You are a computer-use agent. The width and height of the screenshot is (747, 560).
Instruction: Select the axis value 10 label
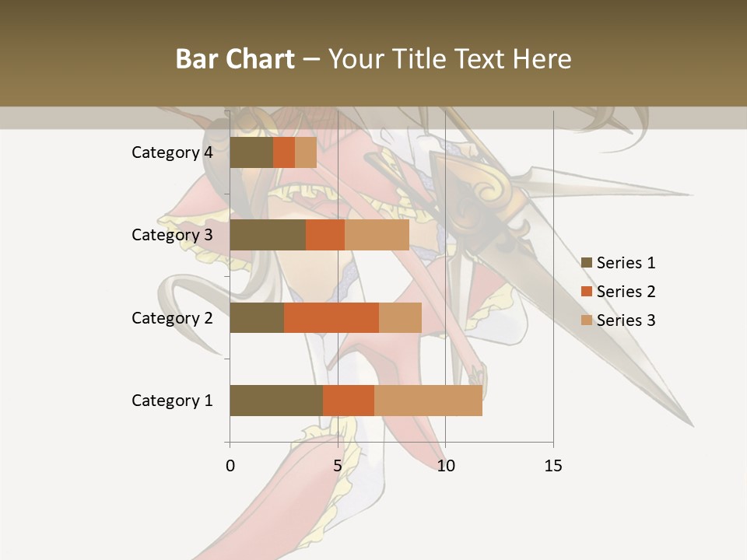445,466
